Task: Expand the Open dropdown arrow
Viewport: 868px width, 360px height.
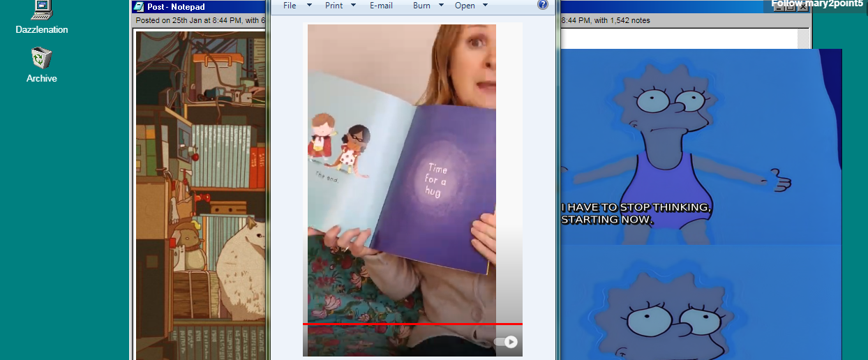Action: (485, 6)
